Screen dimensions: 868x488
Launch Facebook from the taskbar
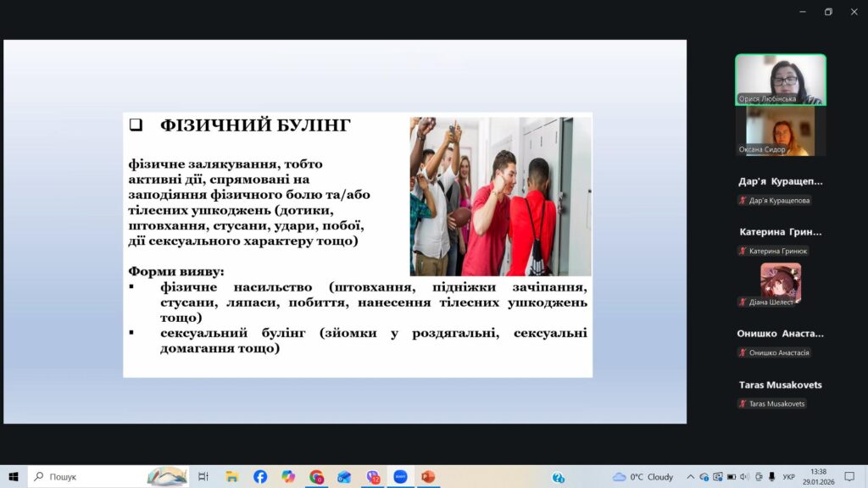pos(260,477)
